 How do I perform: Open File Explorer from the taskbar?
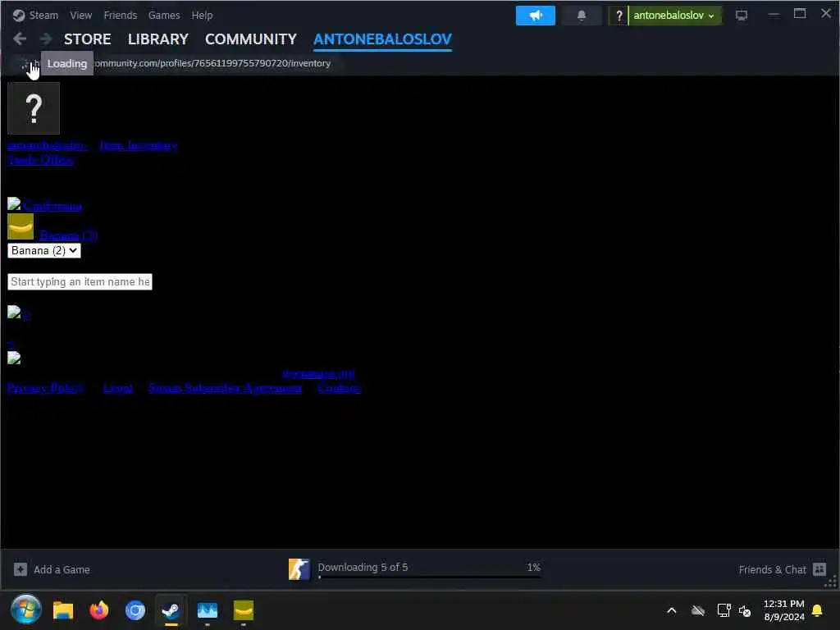pyautogui.click(x=63, y=610)
